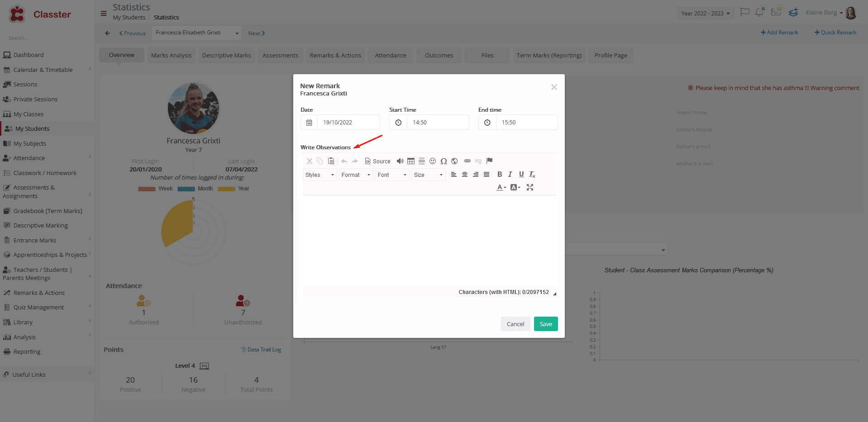Insert special character with omega icon
The height and width of the screenshot is (422, 868).
pos(444,161)
